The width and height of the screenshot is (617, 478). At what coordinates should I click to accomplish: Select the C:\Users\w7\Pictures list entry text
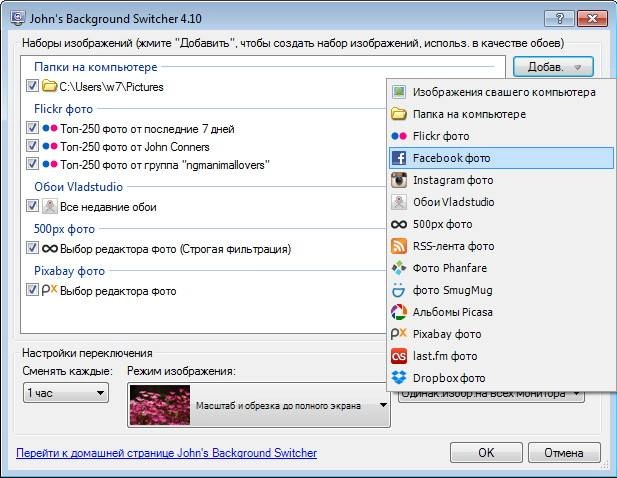tap(111, 87)
